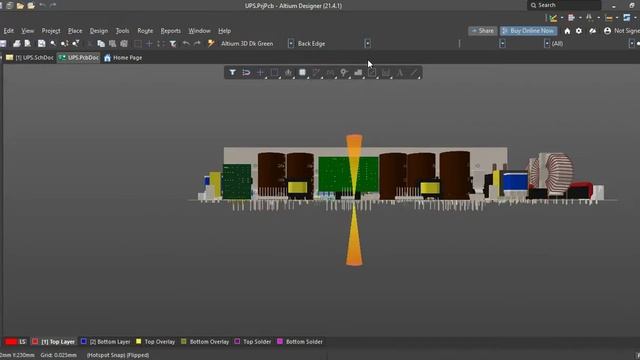Image resolution: width=640 pixels, height=360 pixels.
Task: Open the Project menu
Action: click(51, 31)
